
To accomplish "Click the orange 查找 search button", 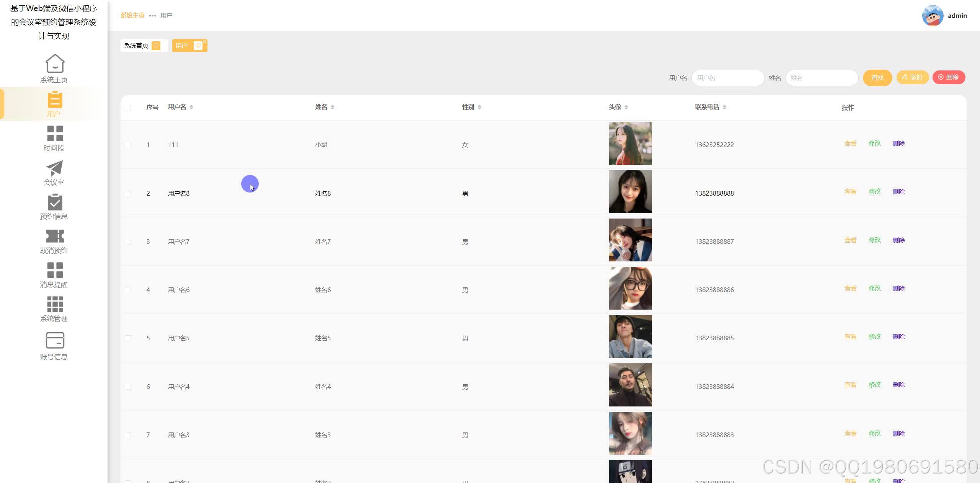I will pos(877,78).
